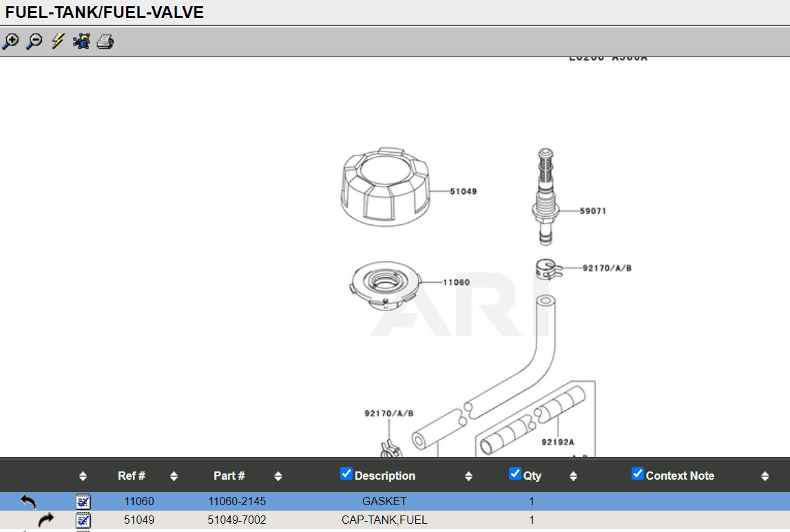This screenshot has width=790, height=532.
Task: Click the curved back arrow on GASKET row
Action: (x=28, y=501)
